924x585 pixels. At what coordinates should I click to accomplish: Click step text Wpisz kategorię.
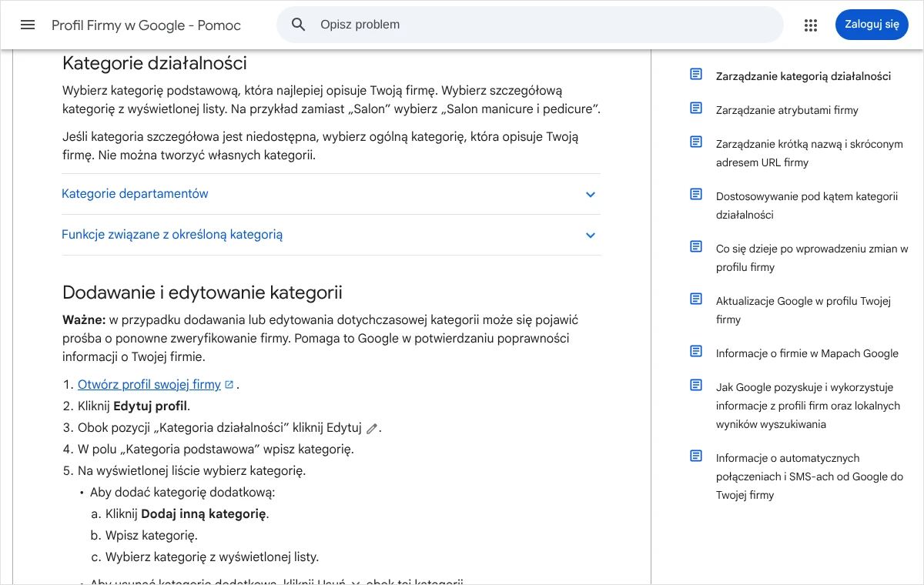click(x=152, y=535)
